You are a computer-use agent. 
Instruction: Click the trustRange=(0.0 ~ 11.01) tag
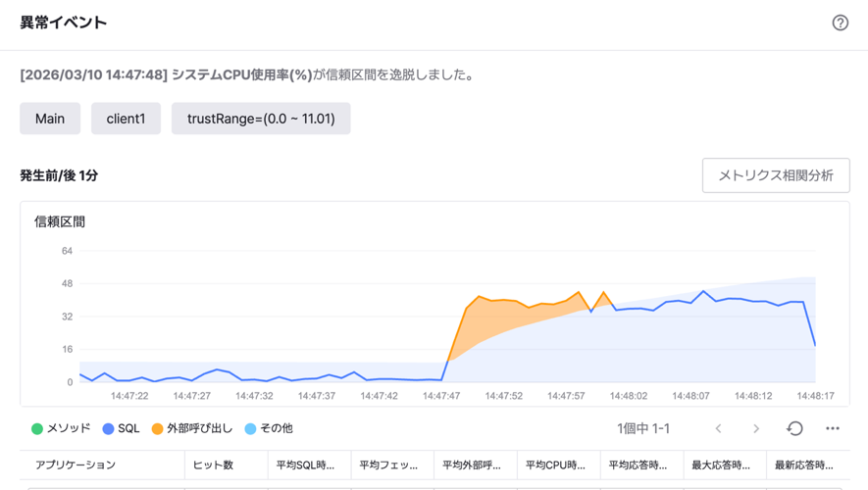(261, 119)
